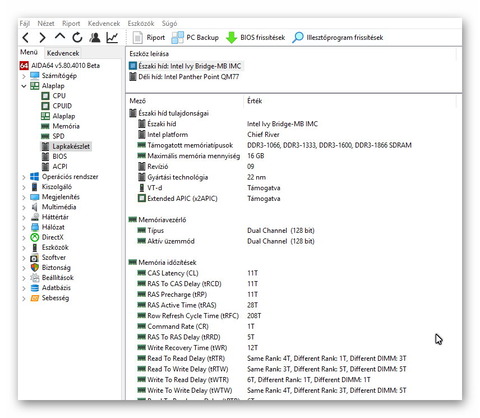Open the Nézet menu
Viewport: 480px width, 418px height.
coord(46,24)
